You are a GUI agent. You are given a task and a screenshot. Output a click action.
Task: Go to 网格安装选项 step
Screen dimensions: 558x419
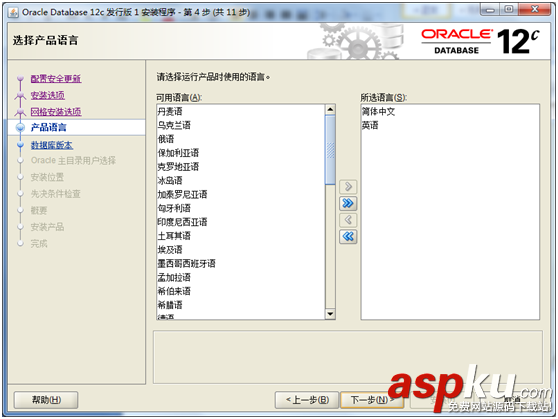(x=56, y=112)
